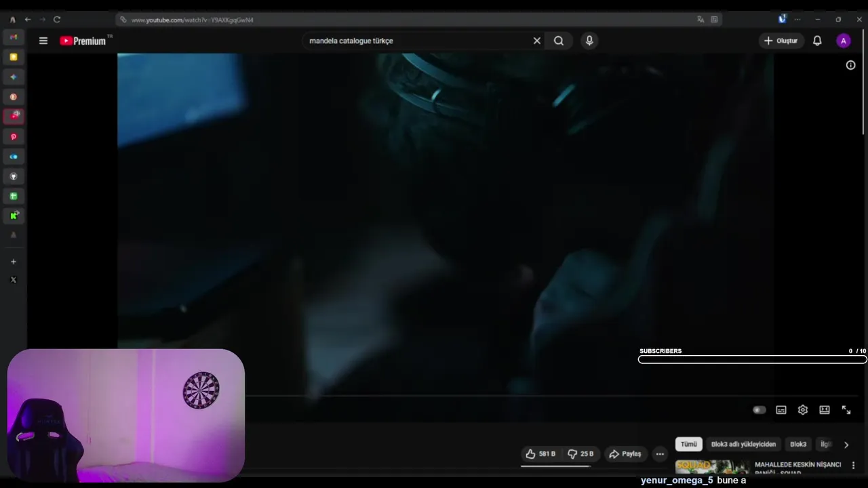
Task: Open browser more options ellipsis
Action: (797, 19)
